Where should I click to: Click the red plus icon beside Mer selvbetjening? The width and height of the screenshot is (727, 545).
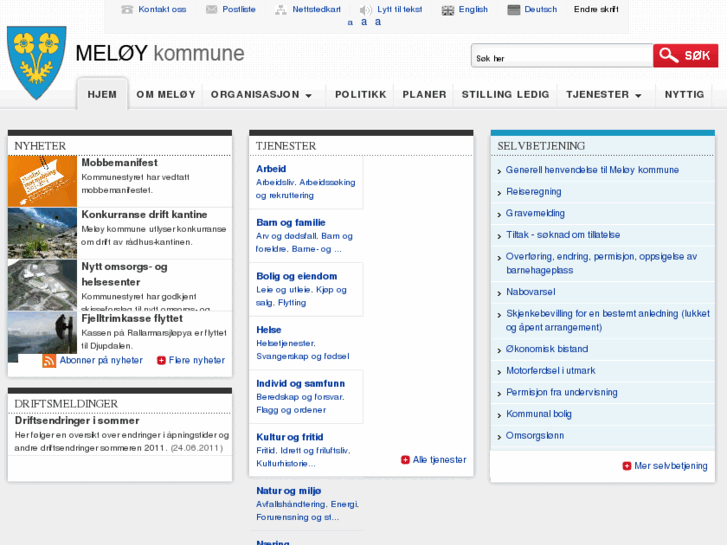pyautogui.click(x=627, y=466)
